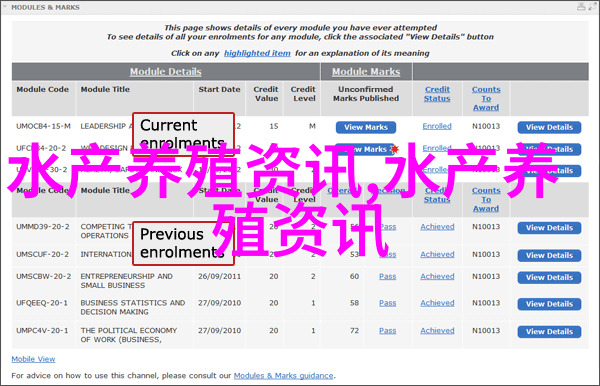Open Modules & Marks guidance link

pyautogui.click(x=284, y=376)
